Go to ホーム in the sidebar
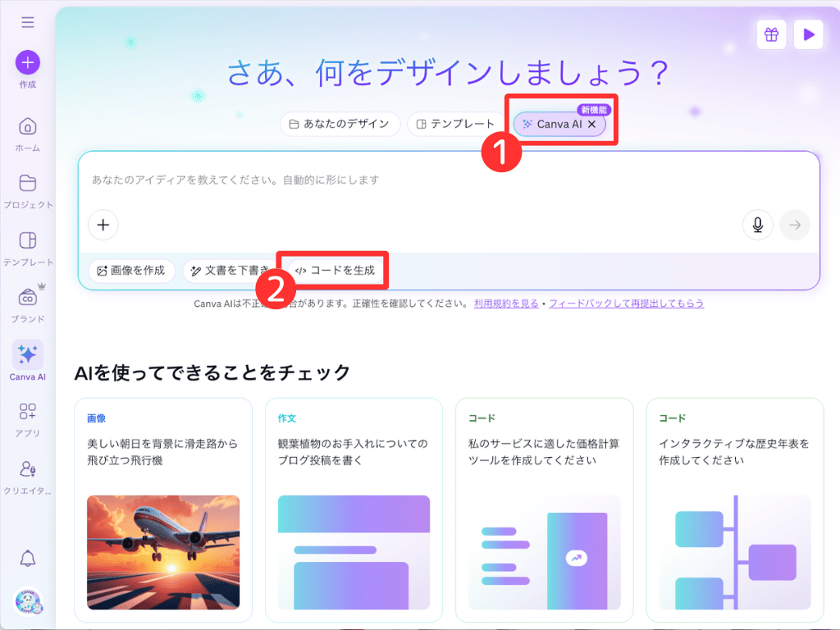Viewport: 840px width, 630px height. [27, 135]
